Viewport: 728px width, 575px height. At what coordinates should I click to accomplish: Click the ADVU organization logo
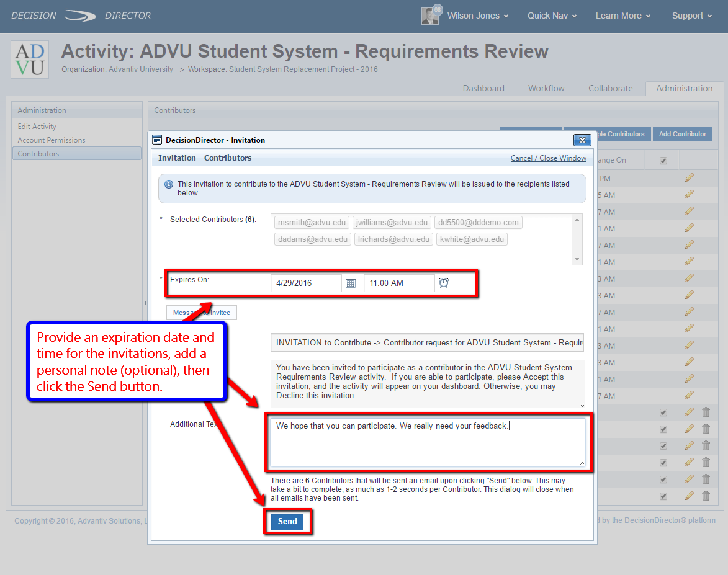click(30, 60)
